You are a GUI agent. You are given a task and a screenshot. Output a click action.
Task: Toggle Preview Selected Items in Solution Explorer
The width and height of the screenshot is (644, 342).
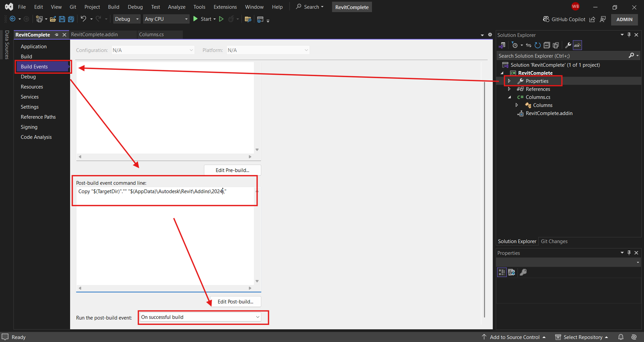(577, 45)
